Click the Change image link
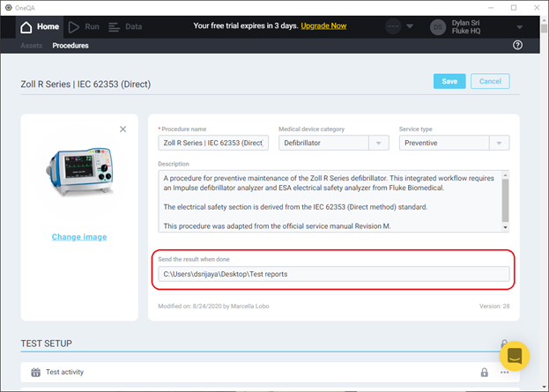 79,237
